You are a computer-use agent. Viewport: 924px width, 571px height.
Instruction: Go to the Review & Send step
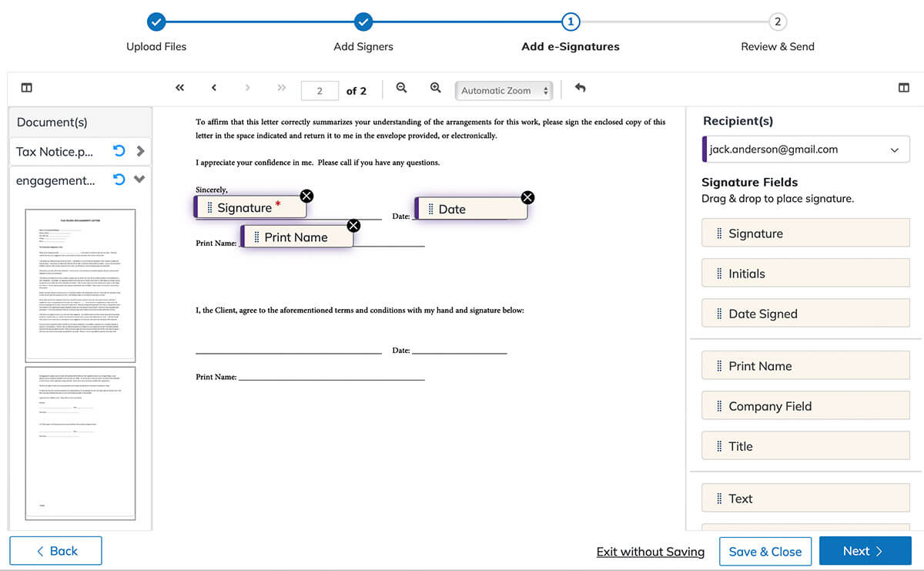click(778, 22)
